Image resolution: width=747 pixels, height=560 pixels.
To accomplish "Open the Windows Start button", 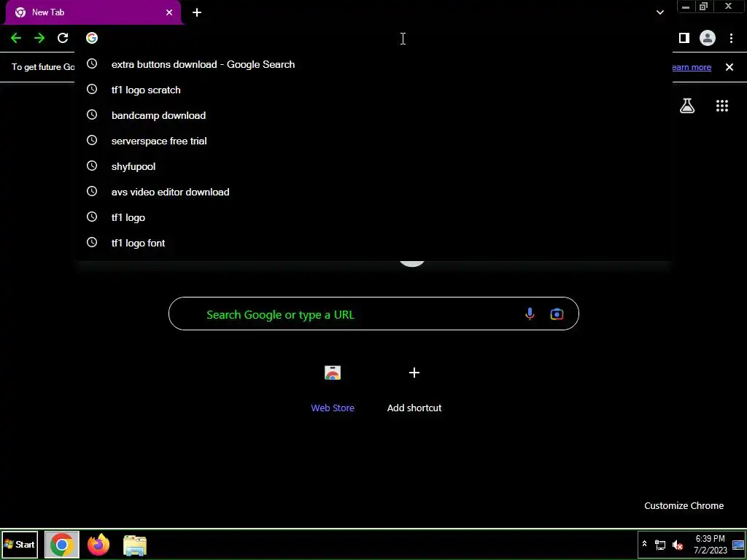I will pyautogui.click(x=20, y=544).
